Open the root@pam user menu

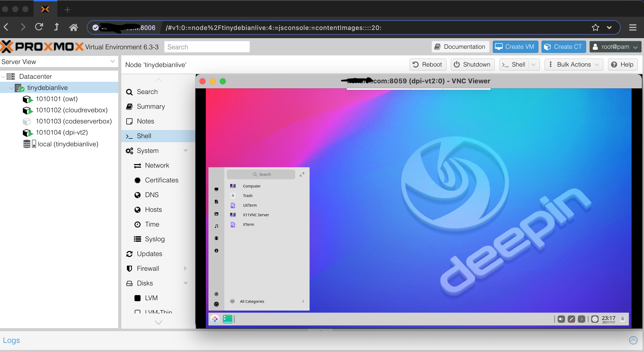point(615,47)
